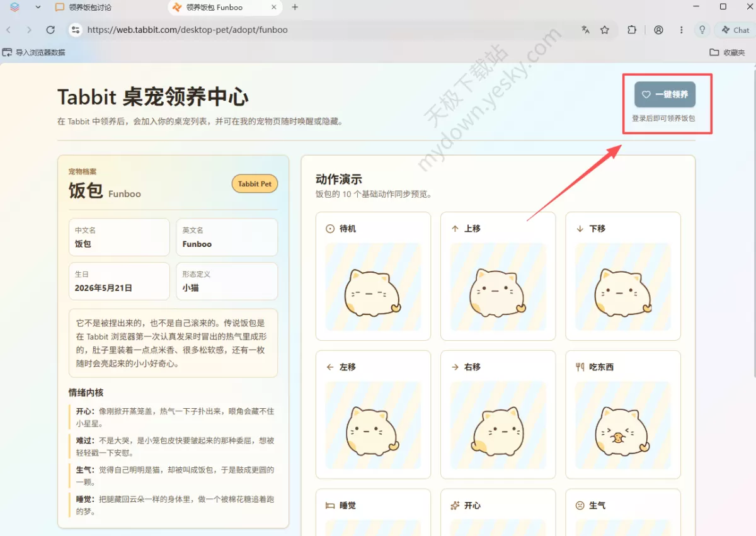Click the 一键领养 adopt button
This screenshot has height=536, width=756.
coord(665,94)
